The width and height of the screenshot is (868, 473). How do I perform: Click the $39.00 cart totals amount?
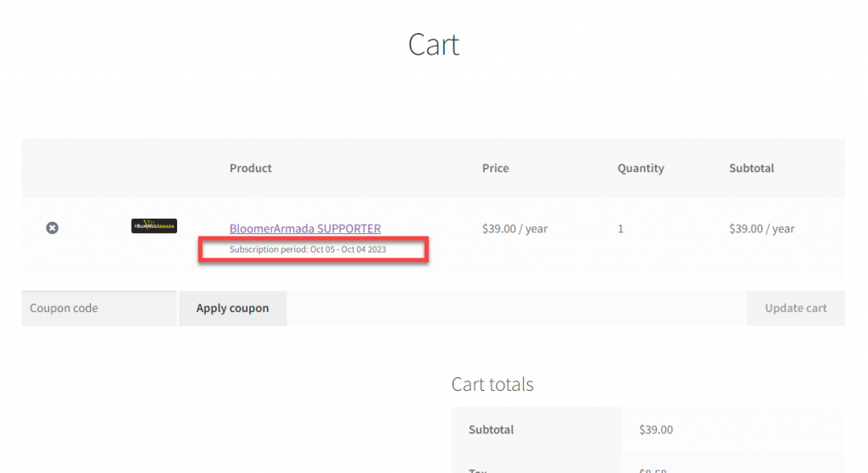[x=656, y=429]
